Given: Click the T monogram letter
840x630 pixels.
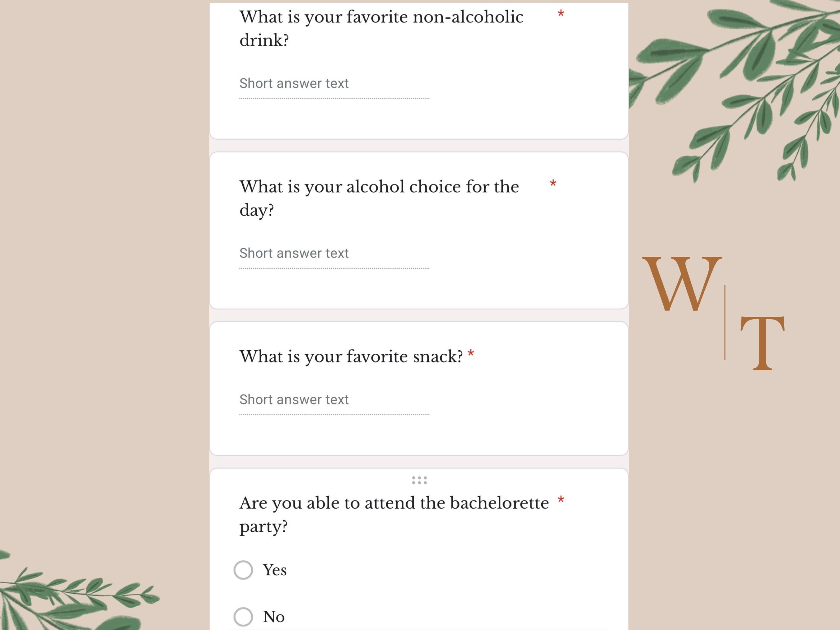Looking at the screenshot, I should [763, 343].
